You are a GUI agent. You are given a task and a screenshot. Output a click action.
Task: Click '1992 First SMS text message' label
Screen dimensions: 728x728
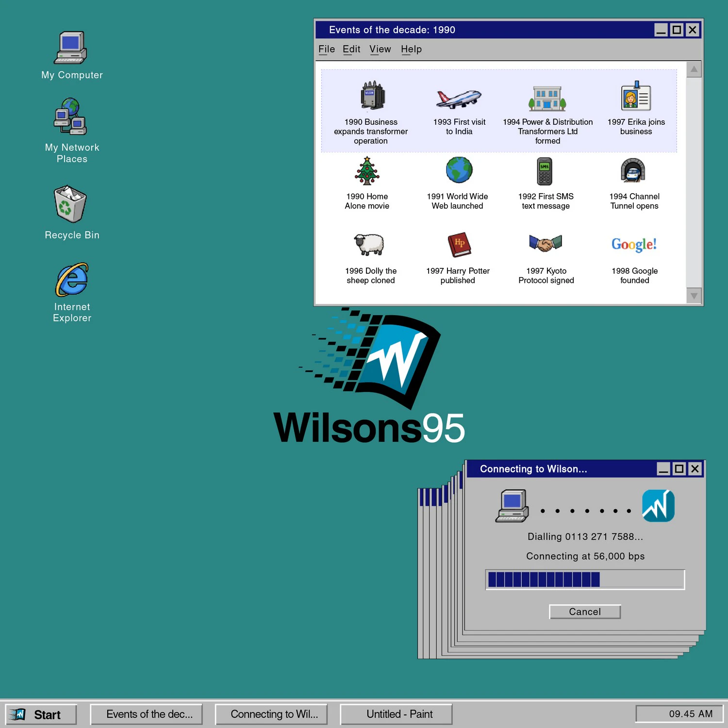click(x=546, y=201)
